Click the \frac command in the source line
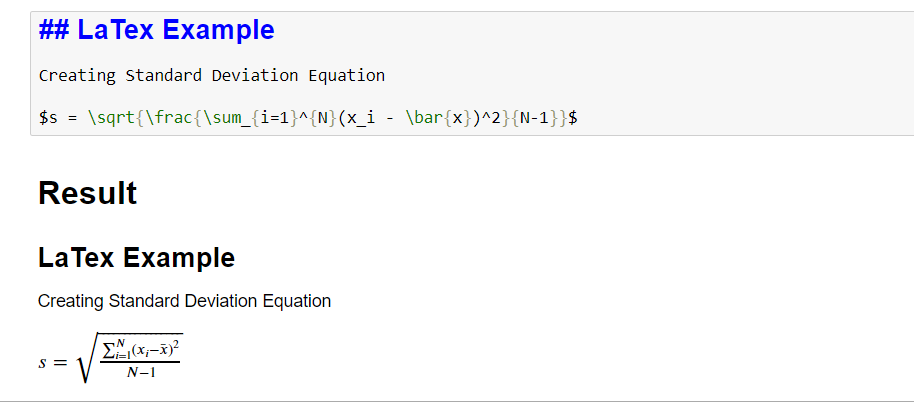The height and width of the screenshot is (403, 914). point(163,118)
